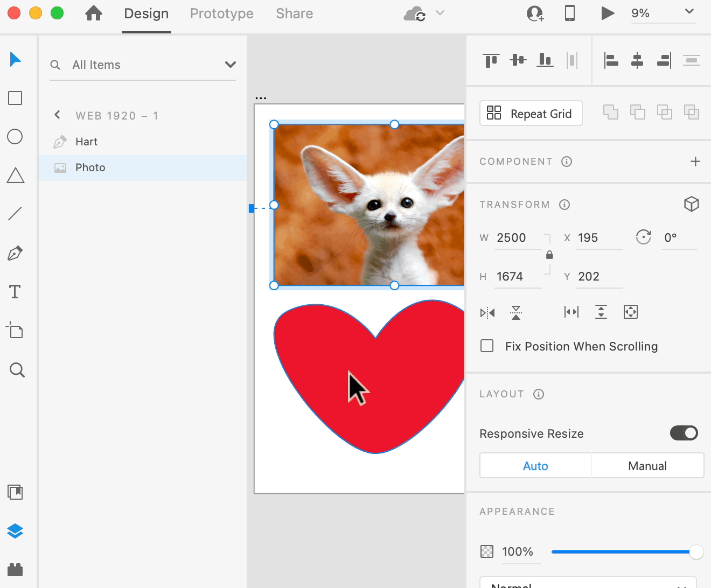Click the boolean Subtract operation icon

click(637, 112)
